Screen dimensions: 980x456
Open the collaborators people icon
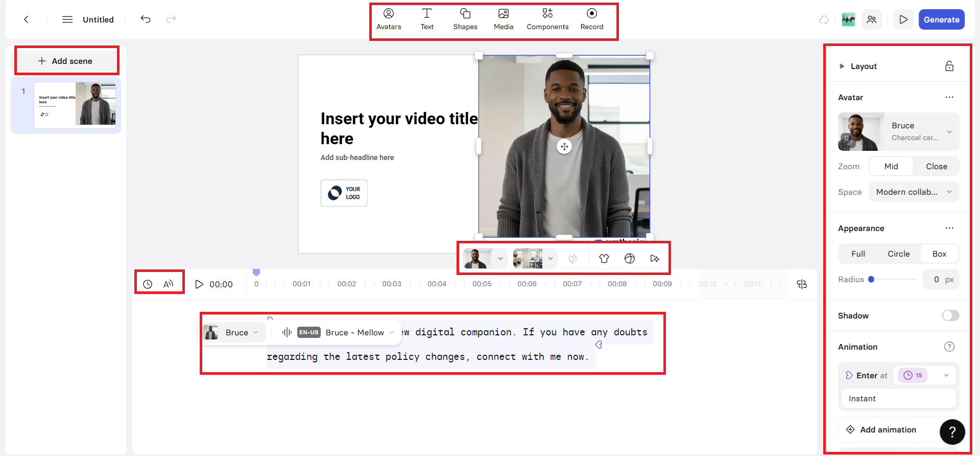(872, 19)
